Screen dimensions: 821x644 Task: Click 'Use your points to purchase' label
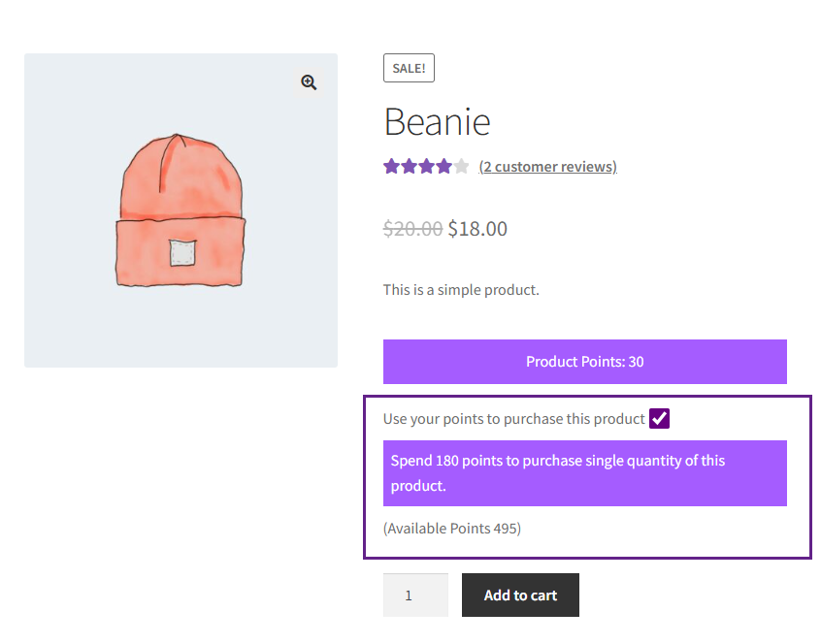513,419
